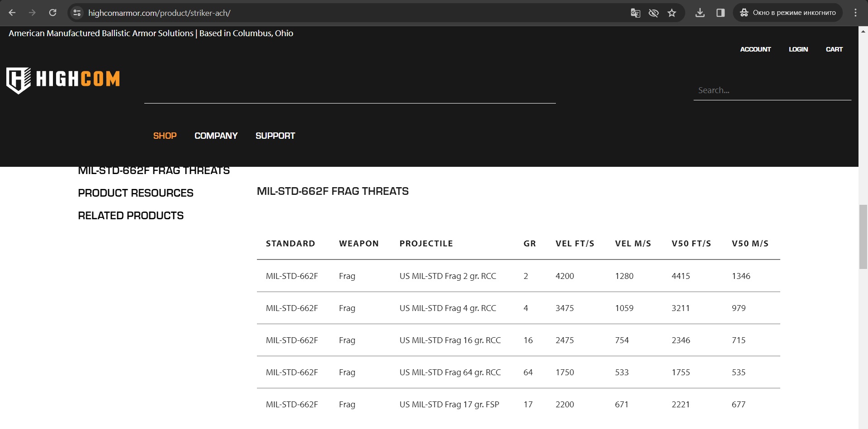The height and width of the screenshot is (429, 868).
Task: Toggle the browser side panel icon
Action: (x=721, y=13)
